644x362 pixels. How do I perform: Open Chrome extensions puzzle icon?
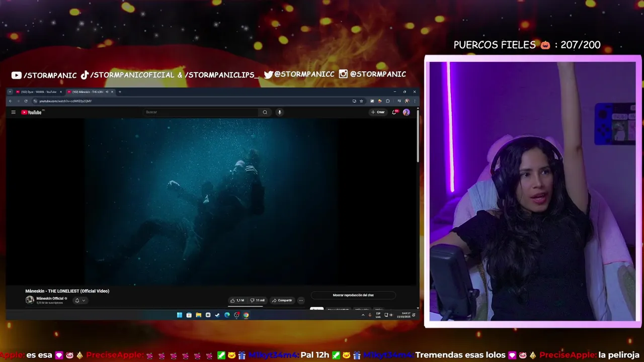tap(388, 101)
